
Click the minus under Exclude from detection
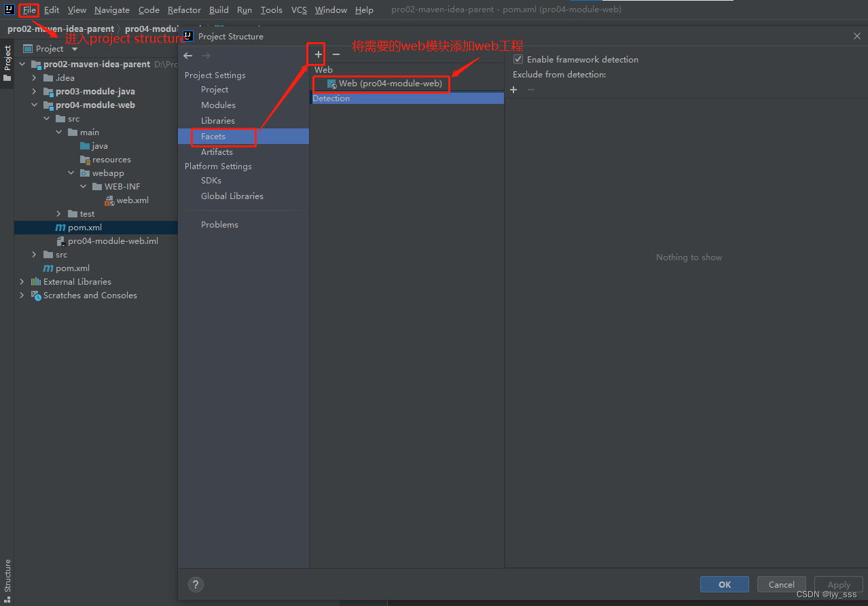pyautogui.click(x=531, y=90)
